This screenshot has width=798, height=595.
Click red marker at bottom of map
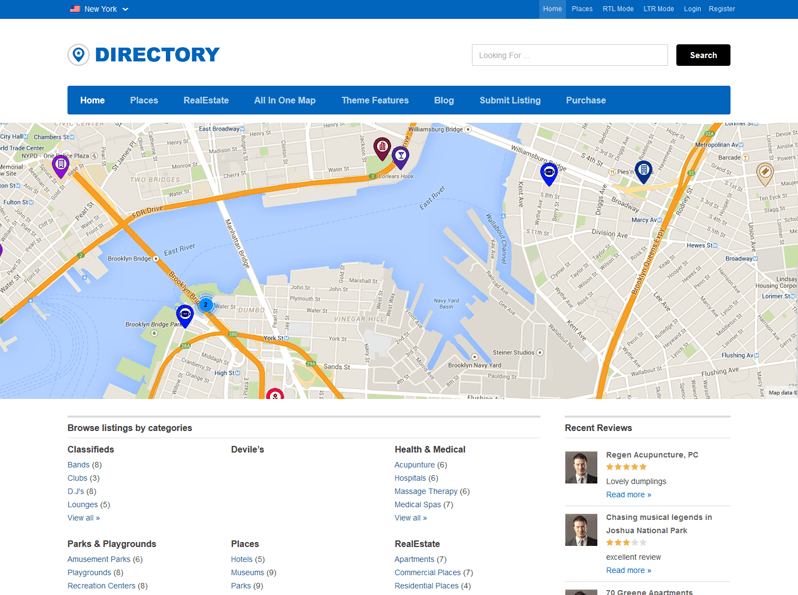pyautogui.click(x=275, y=394)
